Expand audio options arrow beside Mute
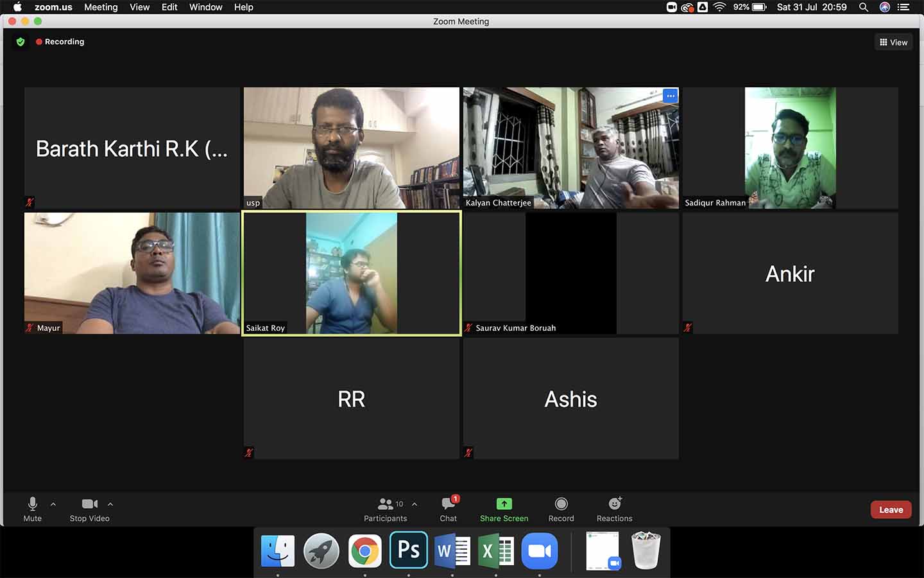 click(53, 504)
